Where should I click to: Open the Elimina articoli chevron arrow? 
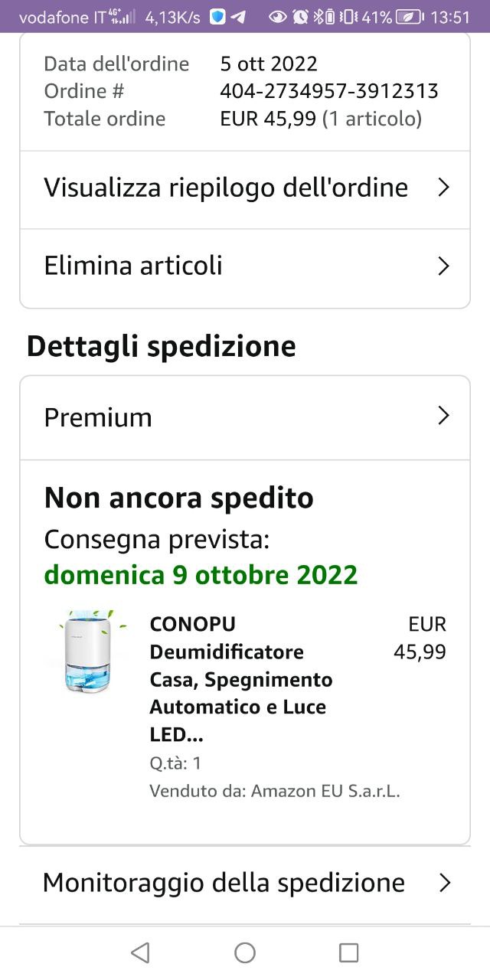click(443, 266)
